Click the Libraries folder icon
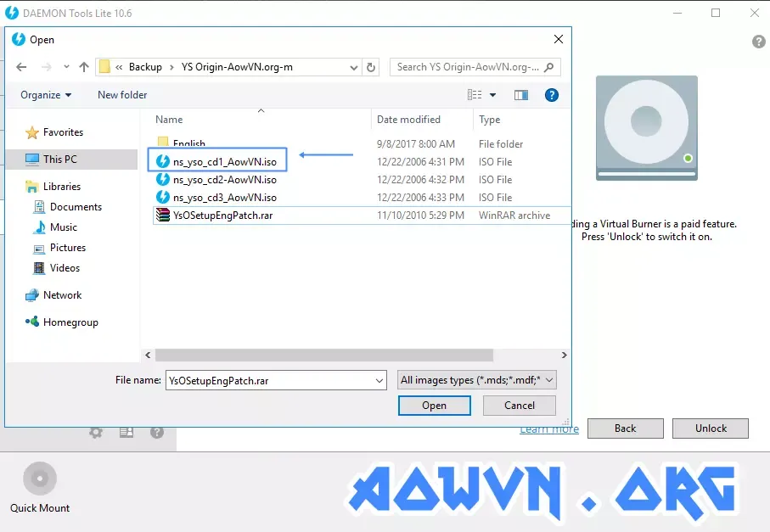 [32, 187]
